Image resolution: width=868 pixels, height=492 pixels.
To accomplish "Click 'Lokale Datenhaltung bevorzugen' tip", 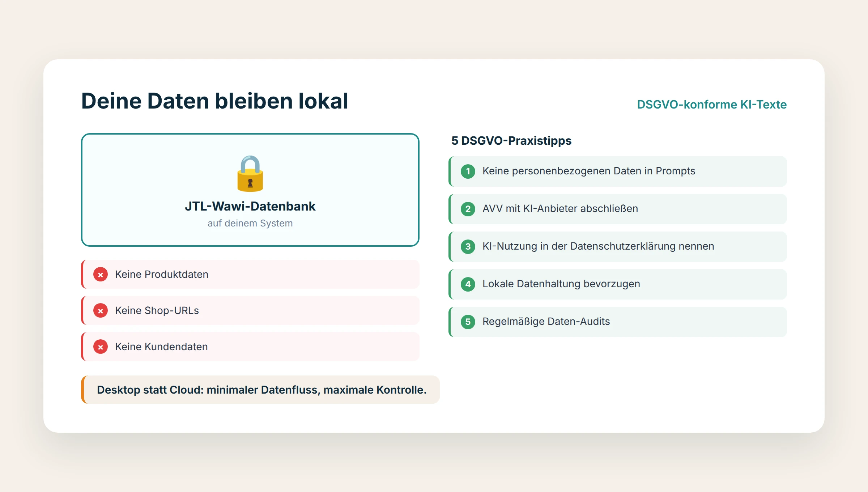I will point(617,284).
